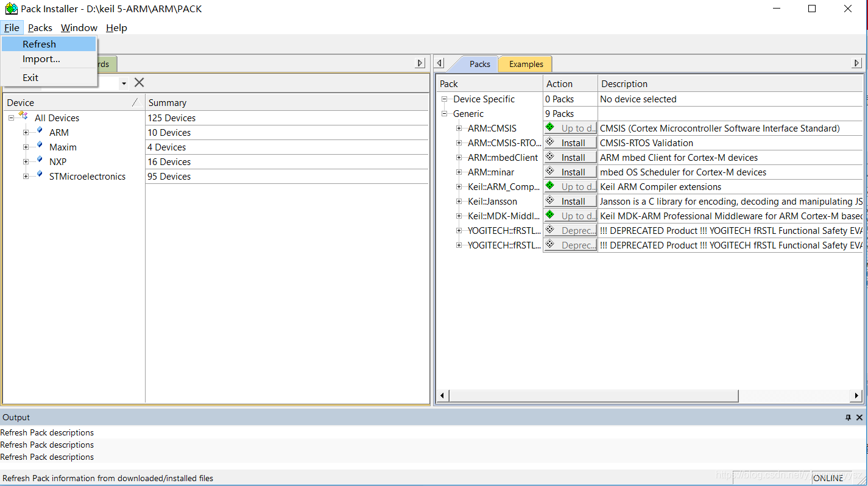
Task: Collapse the Generic packs node
Action: [x=445, y=114]
